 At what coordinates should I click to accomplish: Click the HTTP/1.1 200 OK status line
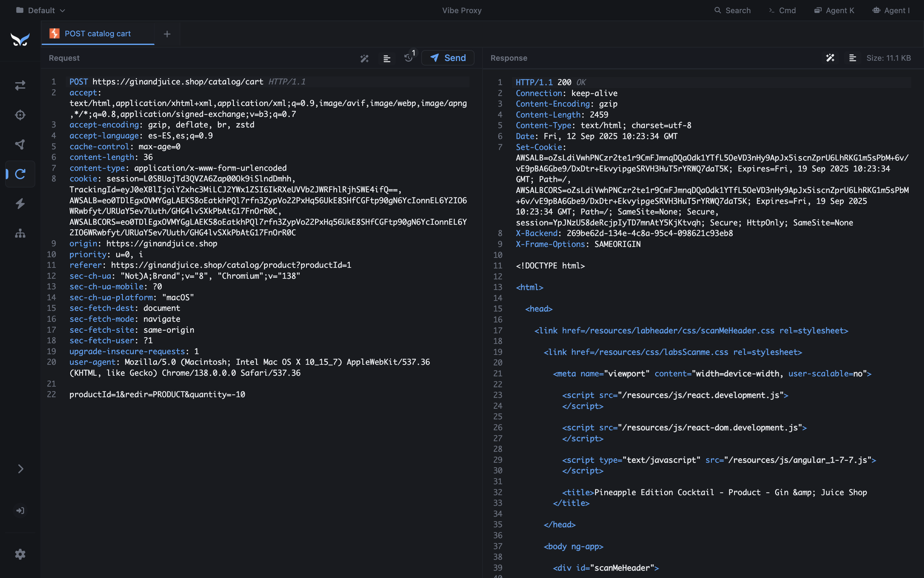tap(551, 83)
